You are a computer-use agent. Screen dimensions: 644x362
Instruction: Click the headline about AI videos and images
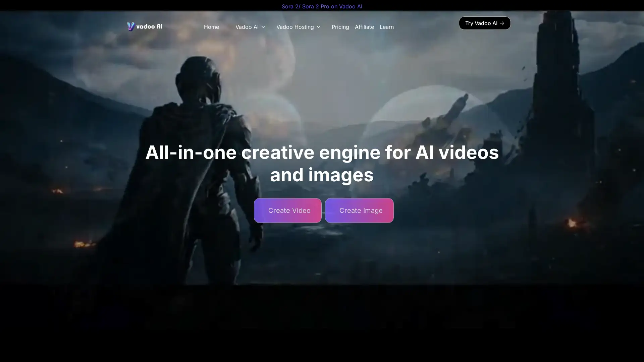pos(321,163)
